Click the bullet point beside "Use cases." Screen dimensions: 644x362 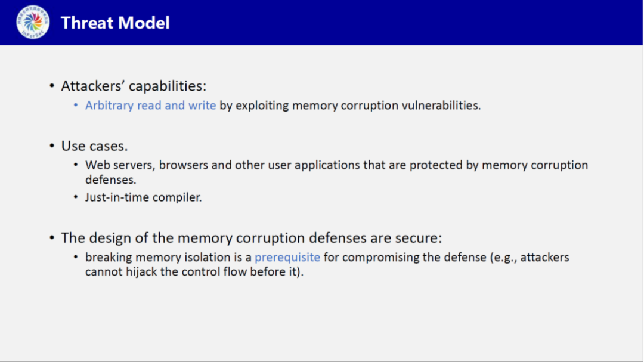point(52,146)
